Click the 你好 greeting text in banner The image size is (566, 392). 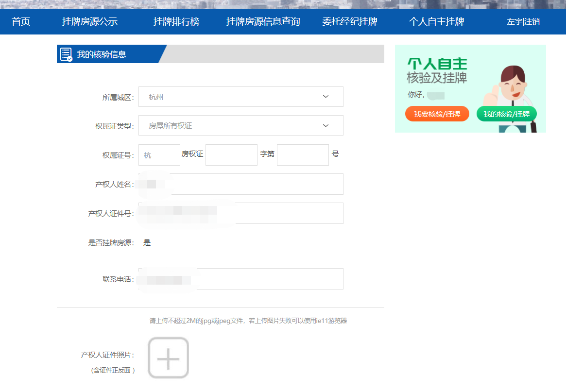[416, 95]
